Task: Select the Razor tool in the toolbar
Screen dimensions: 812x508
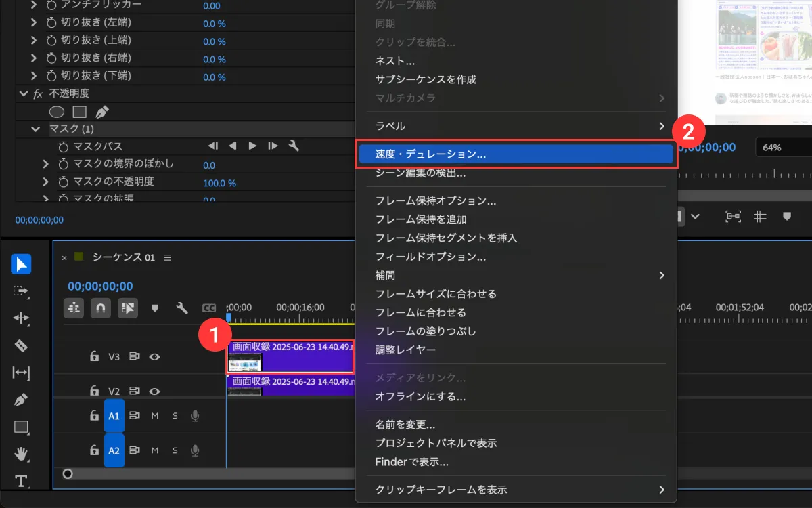Action: tap(21, 345)
